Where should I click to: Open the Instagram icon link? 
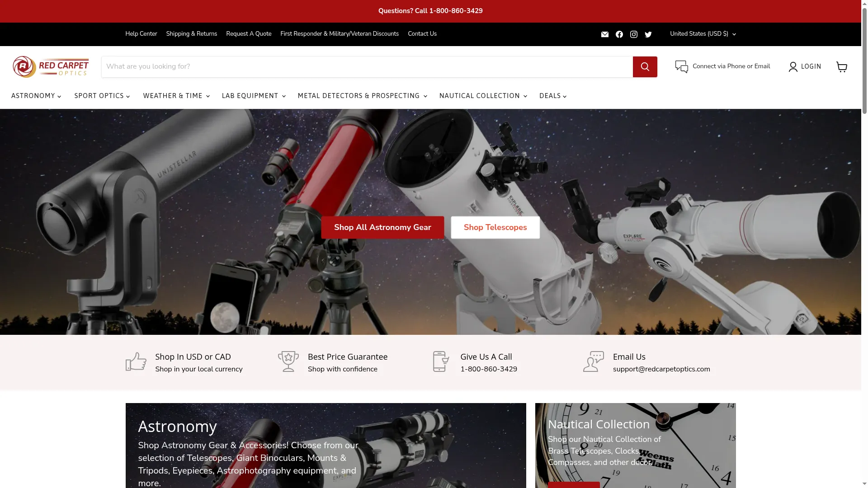[x=634, y=34]
